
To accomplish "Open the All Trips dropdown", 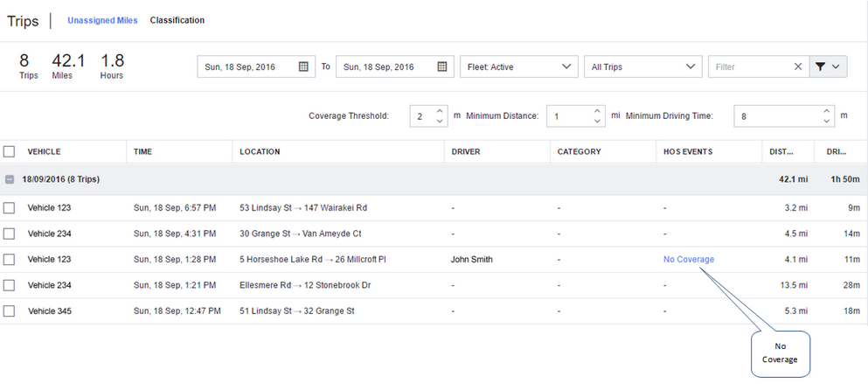I will (x=642, y=66).
